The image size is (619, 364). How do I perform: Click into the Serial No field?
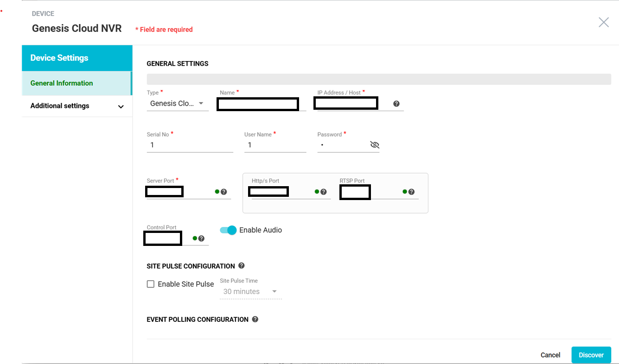click(x=190, y=145)
